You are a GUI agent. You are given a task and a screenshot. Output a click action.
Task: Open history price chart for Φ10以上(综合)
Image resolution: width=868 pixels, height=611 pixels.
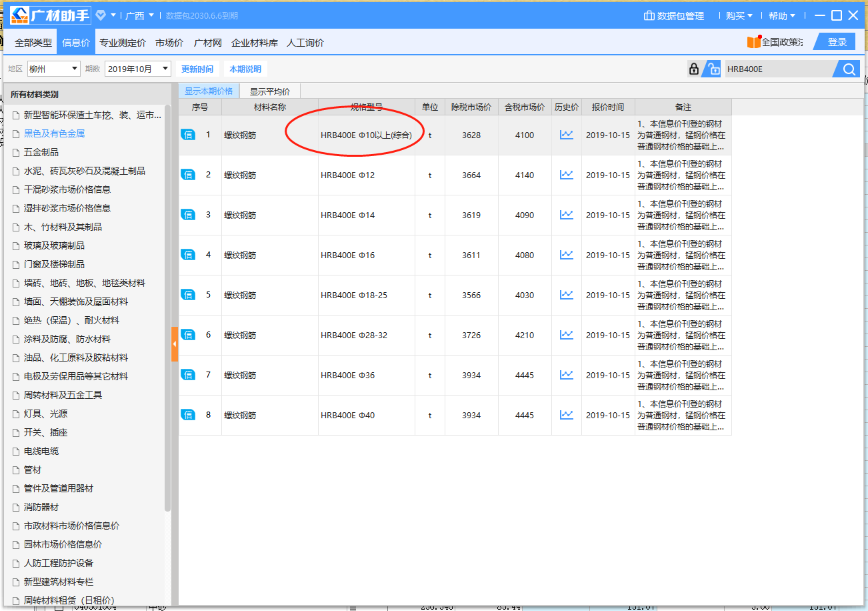tap(567, 135)
